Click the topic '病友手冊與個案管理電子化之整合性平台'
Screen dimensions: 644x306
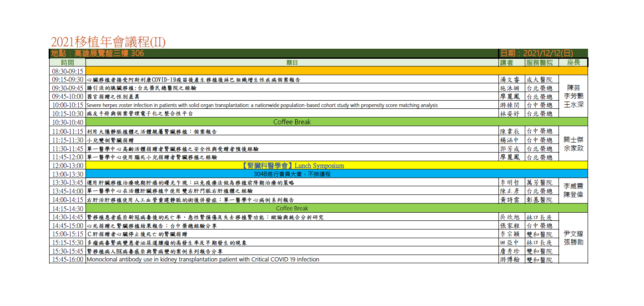[x=140, y=114]
